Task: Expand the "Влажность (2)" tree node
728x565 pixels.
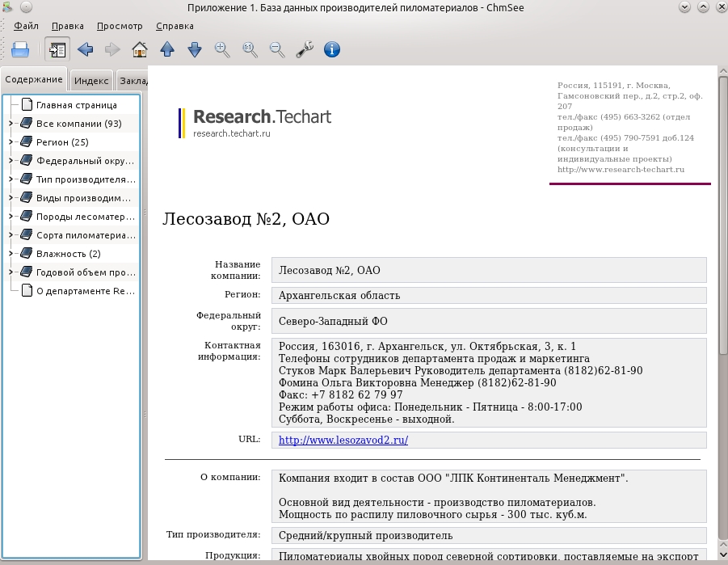Action: [11, 254]
